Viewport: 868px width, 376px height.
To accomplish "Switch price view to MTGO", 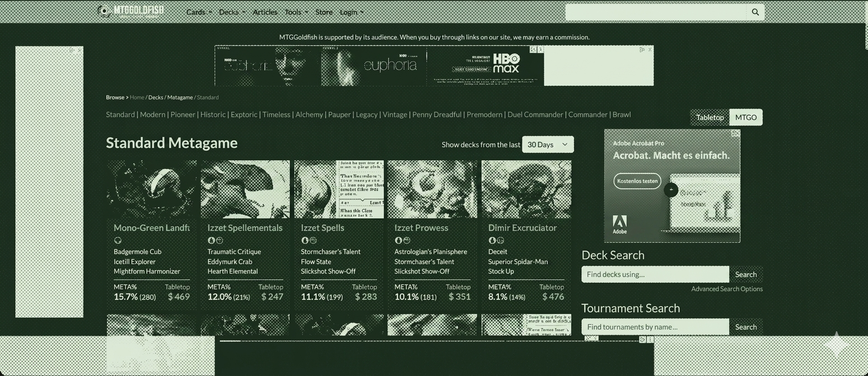I will pos(746,117).
